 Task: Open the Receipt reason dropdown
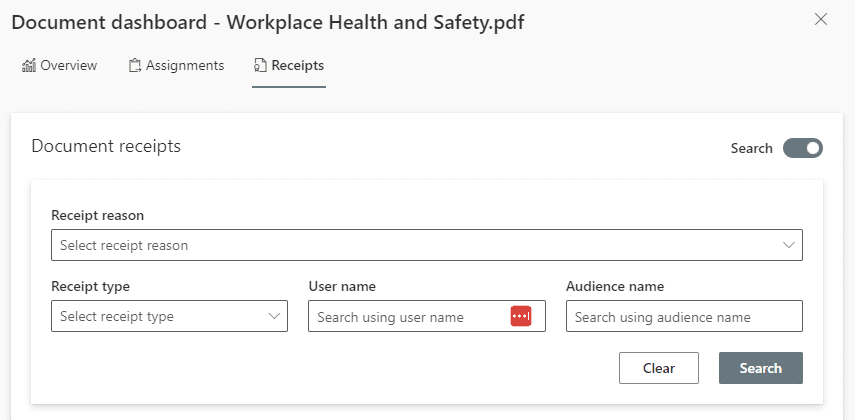(426, 245)
